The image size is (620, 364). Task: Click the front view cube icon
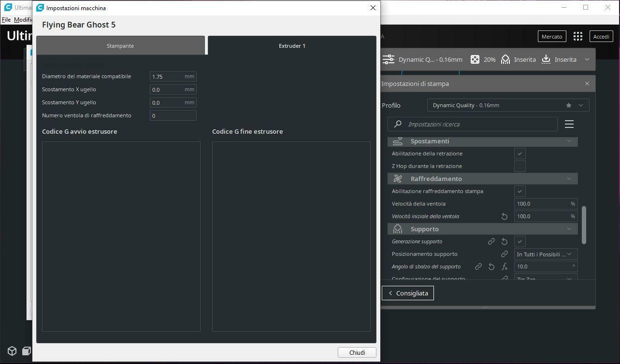27,351
